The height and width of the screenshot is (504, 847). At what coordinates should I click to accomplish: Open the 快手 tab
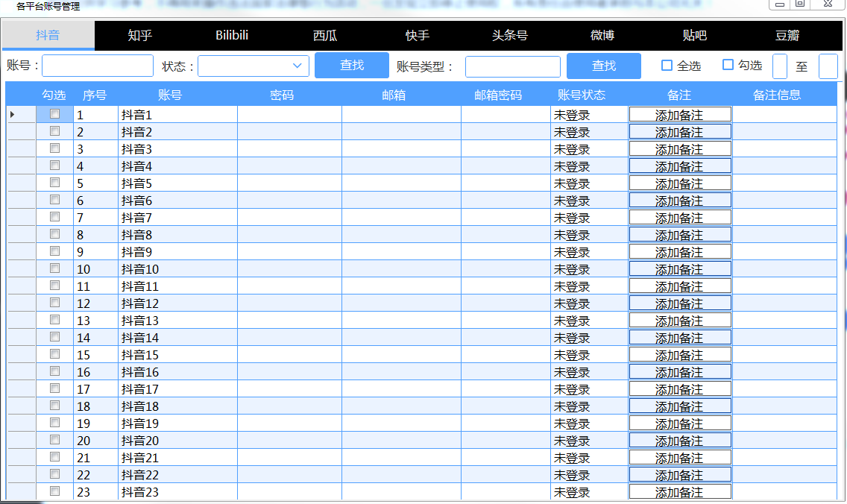[x=417, y=36]
